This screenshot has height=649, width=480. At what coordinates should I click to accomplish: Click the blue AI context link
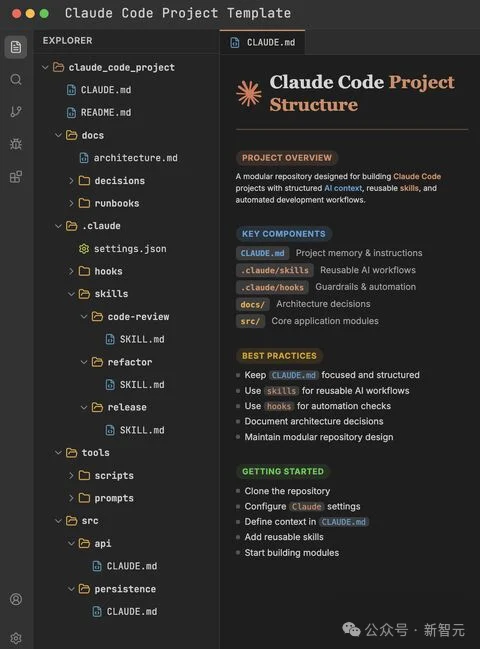[x=343, y=188]
